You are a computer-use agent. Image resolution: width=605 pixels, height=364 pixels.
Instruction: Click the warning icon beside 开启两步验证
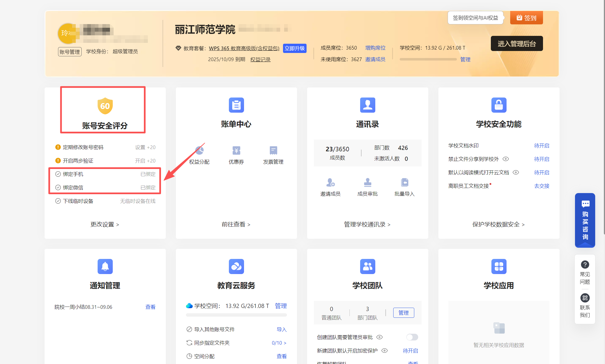[x=58, y=161]
